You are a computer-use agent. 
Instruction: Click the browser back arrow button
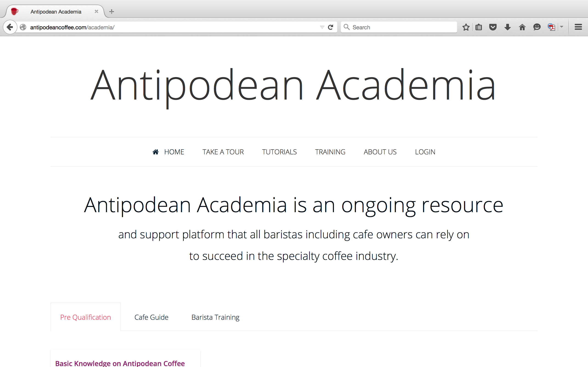tap(10, 27)
